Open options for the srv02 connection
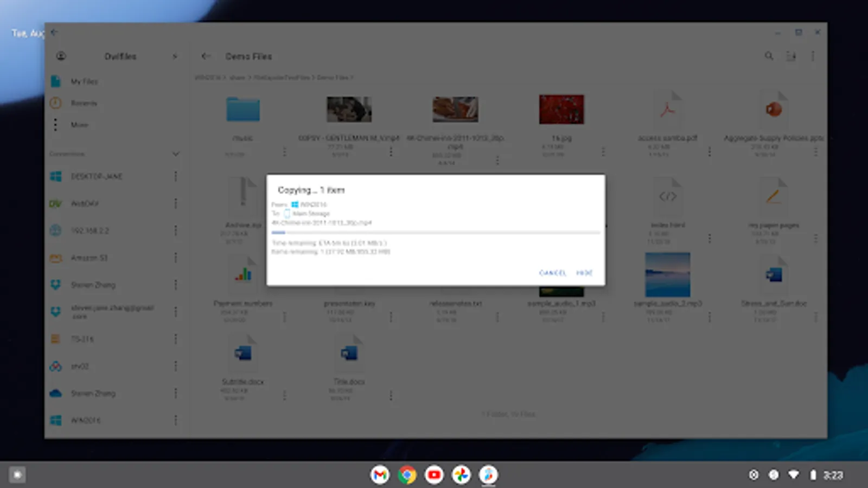Image resolution: width=868 pixels, height=488 pixels. [x=176, y=366]
